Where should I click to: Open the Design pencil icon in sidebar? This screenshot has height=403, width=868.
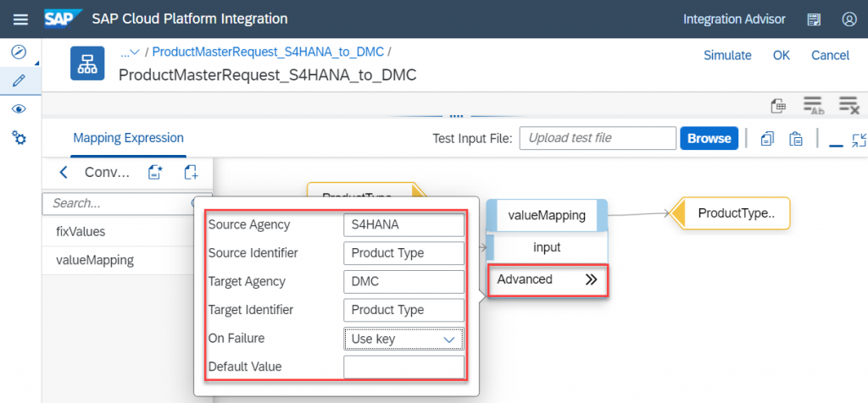tap(19, 81)
